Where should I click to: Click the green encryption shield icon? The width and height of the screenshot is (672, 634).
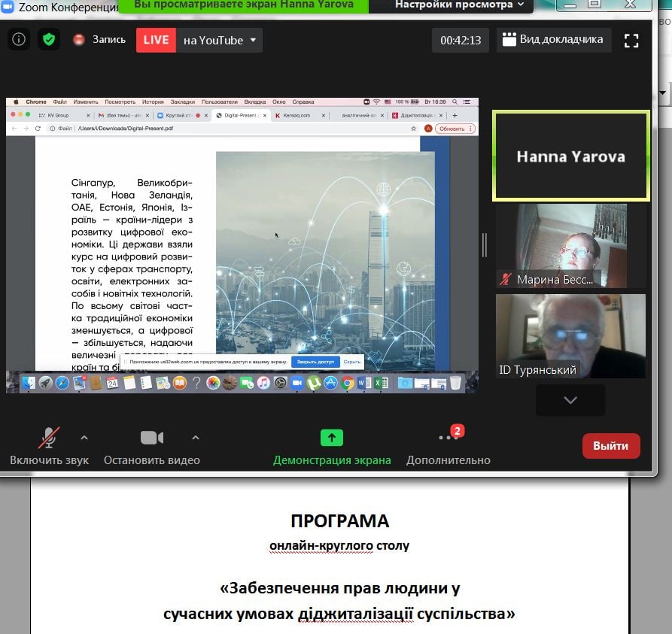pos(49,40)
